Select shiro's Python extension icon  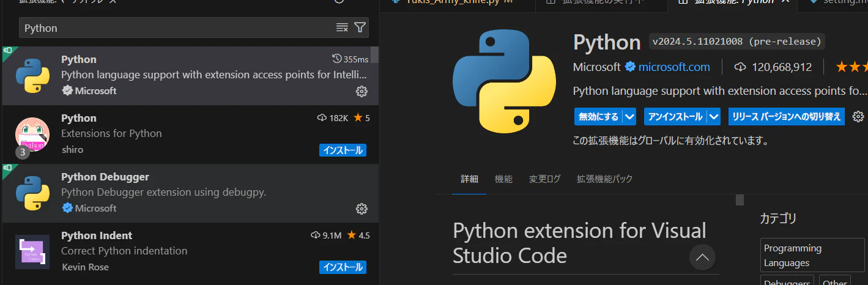(x=32, y=135)
